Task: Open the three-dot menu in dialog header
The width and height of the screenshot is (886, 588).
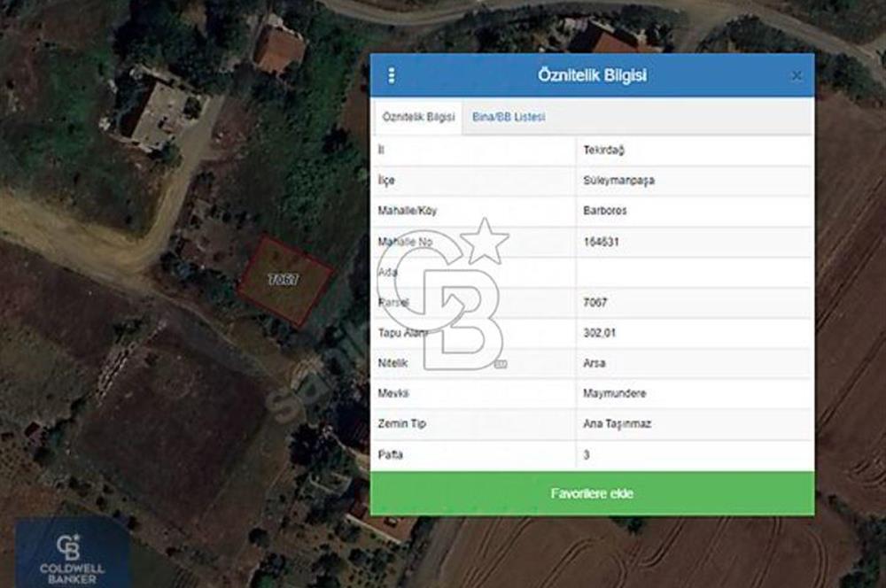Action: [x=392, y=76]
